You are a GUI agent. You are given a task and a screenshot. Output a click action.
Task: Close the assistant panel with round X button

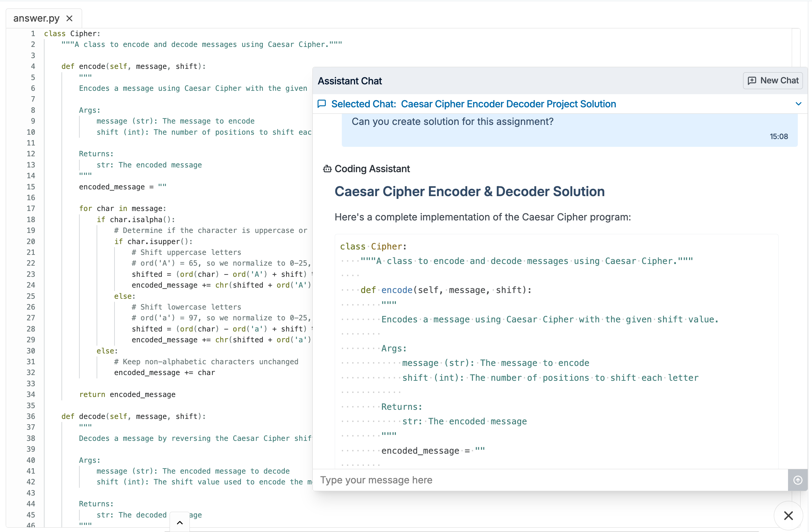(788, 515)
